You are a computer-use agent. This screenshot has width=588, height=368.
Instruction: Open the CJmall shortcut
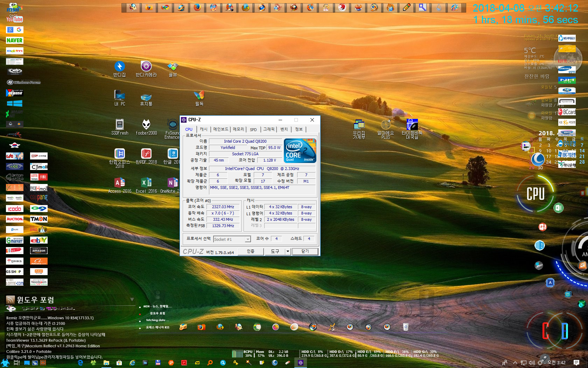coord(39,166)
